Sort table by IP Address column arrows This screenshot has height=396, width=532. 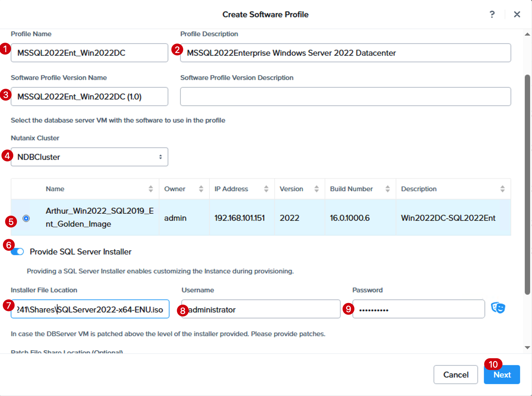[x=266, y=189]
